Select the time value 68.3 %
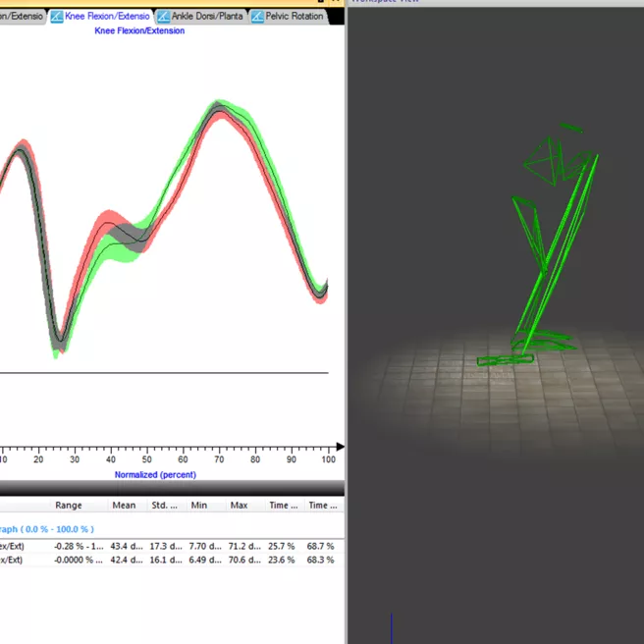644x644 pixels. (320, 560)
